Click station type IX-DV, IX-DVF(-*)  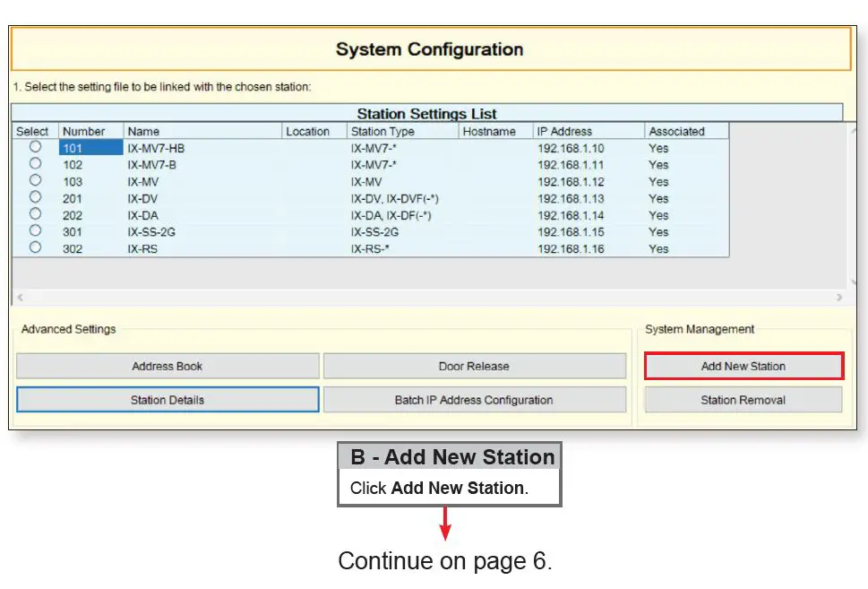[395, 198]
